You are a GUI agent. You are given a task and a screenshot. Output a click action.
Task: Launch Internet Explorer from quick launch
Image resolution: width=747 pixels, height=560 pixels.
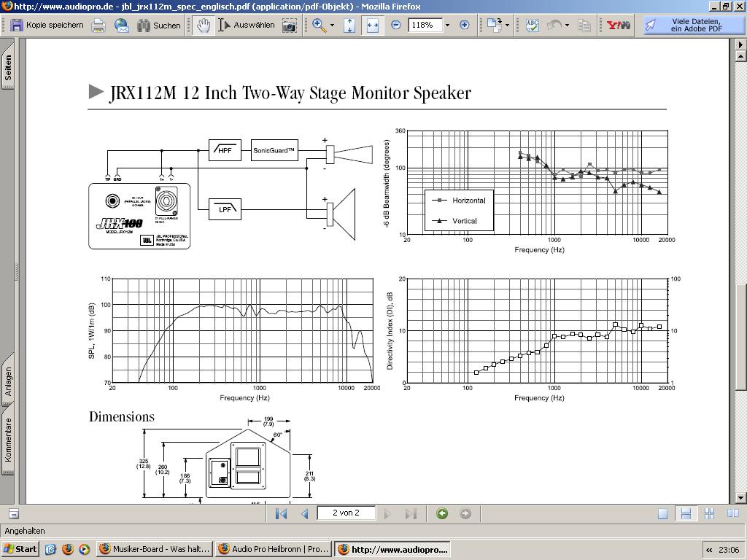pos(50,549)
